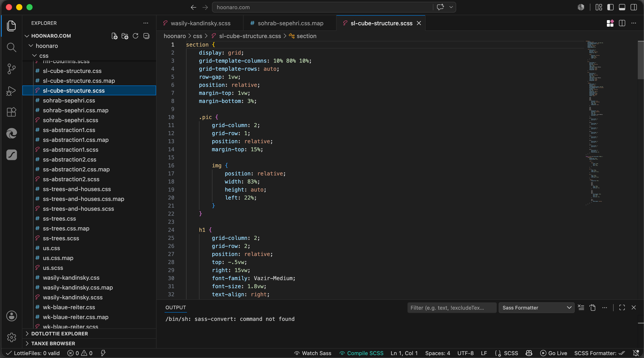Click Spaces: 4 indentation setting
The height and width of the screenshot is (358, 644).
(438, 353)
